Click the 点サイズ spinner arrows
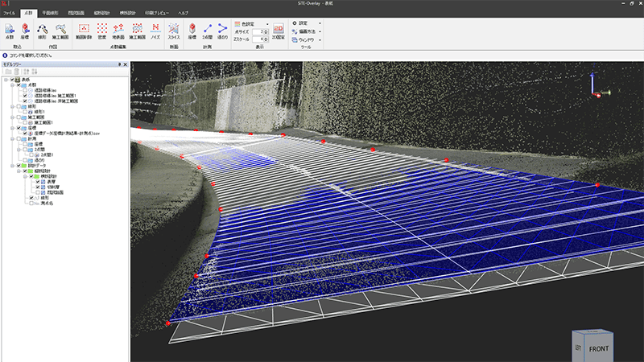This screenshot has height=362, width=644. [x=266, y=31]
